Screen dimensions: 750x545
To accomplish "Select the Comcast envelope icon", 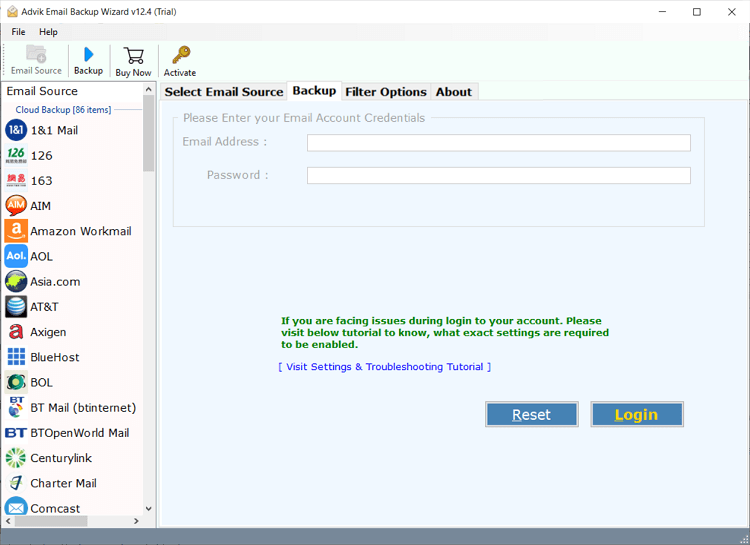I will coord(16,507).
